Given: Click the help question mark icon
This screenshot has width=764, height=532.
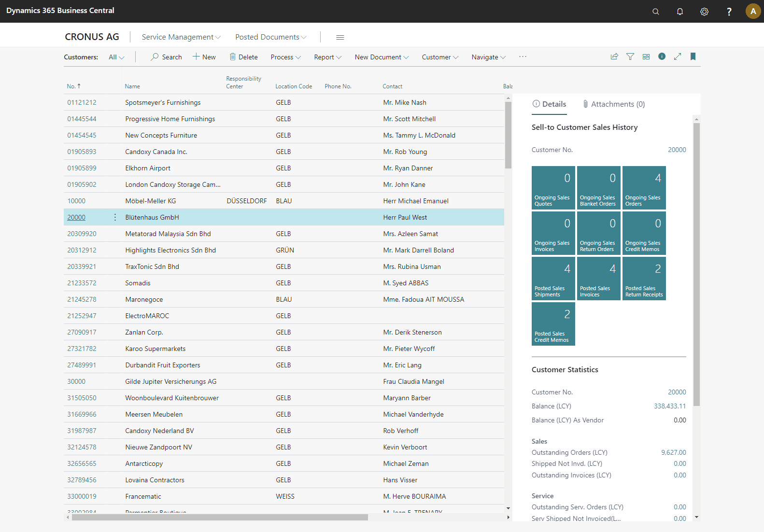Looking at the screenshot, I should [x=729, y=12].
